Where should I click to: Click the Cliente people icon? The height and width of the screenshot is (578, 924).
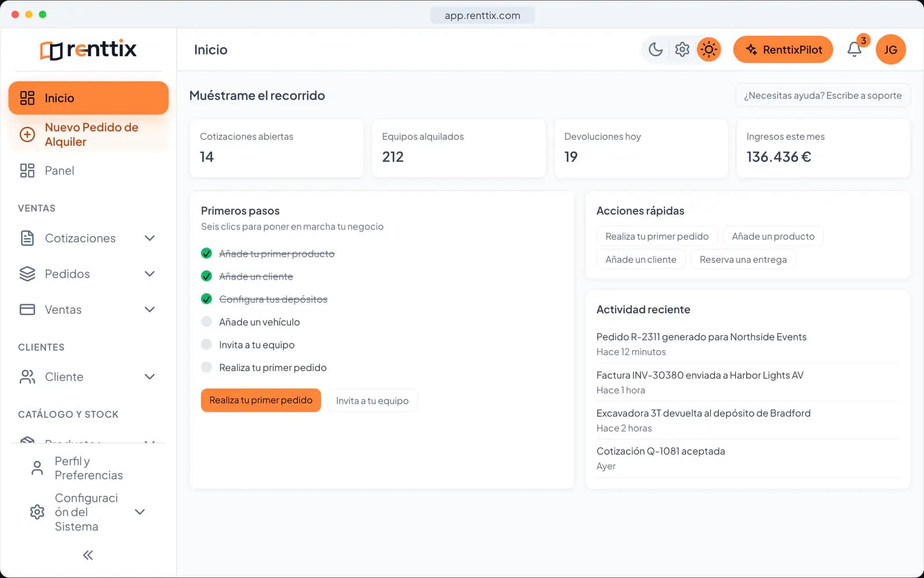[27, 377]
